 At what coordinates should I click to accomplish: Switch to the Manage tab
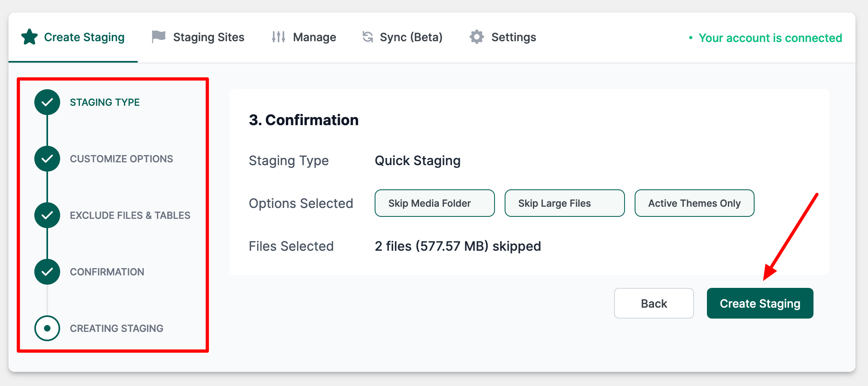pyautogui.click(x=314, y=37)
